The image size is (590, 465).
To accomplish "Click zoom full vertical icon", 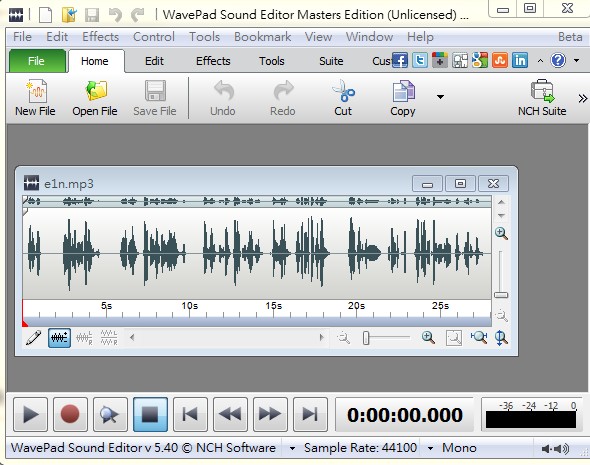I will point(501,337).
